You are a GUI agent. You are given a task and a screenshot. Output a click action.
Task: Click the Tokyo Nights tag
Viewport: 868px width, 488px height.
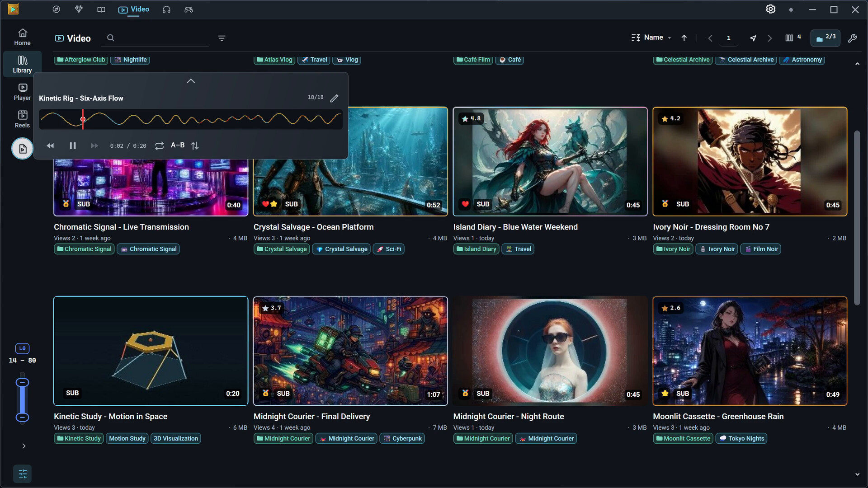pos(741,438)
